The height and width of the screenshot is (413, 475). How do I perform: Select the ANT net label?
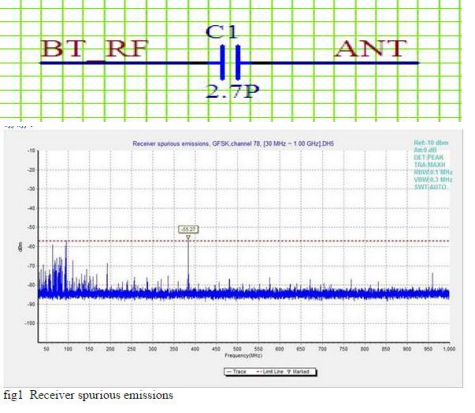pos(370,49)
